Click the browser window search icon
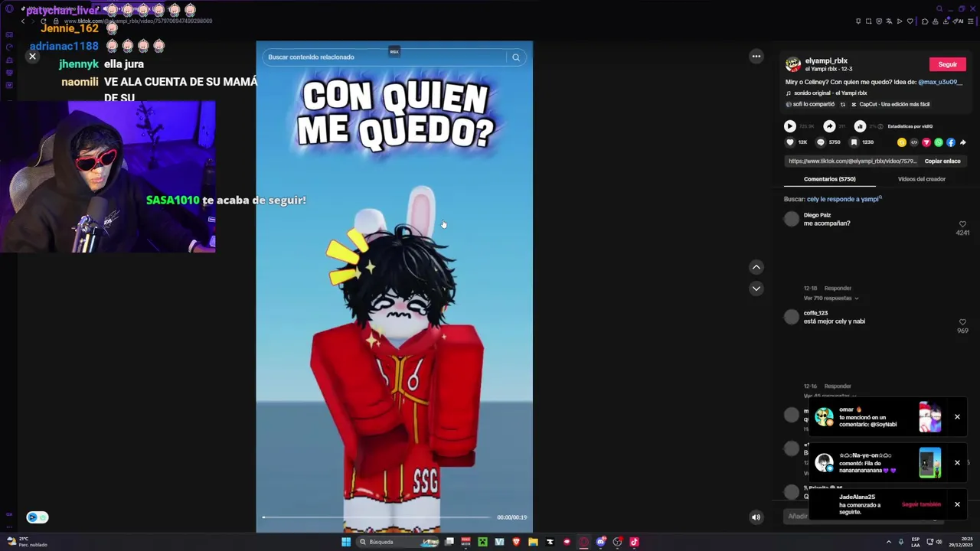The image size is (980, 551). point(939,8)
